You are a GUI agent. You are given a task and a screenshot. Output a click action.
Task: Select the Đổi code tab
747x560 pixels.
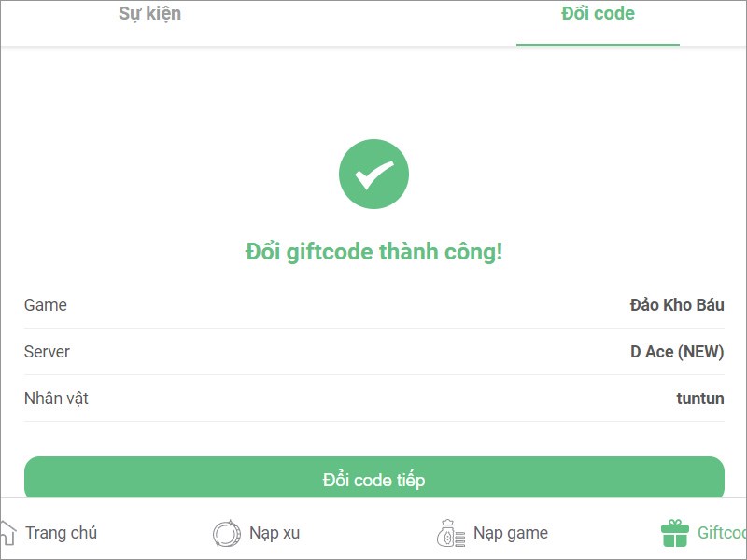click(598, 13)
